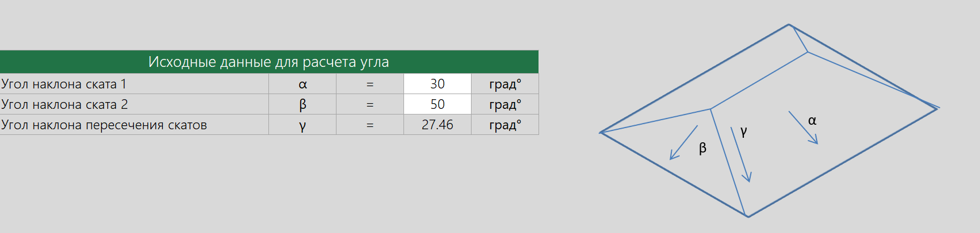Select the α arrow on roof diagram
This screenshot has width=980, height=233.
pos(804,128)
